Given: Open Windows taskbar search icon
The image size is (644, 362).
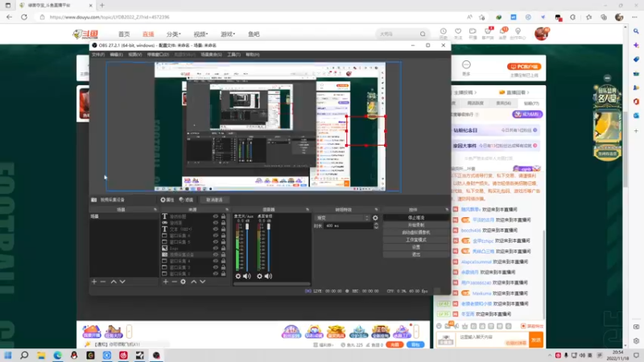Looking at the screenshot, I should (24, 356).
